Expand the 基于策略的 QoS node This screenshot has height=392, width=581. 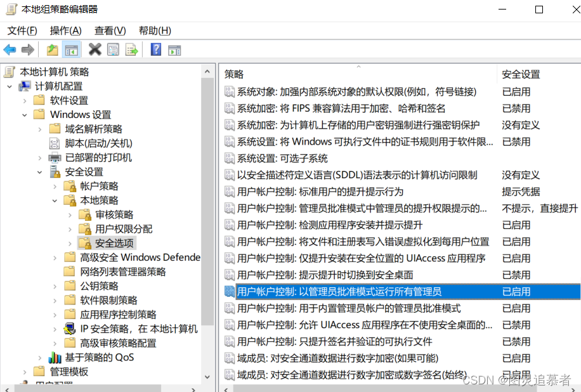click(x=40, y=358)
